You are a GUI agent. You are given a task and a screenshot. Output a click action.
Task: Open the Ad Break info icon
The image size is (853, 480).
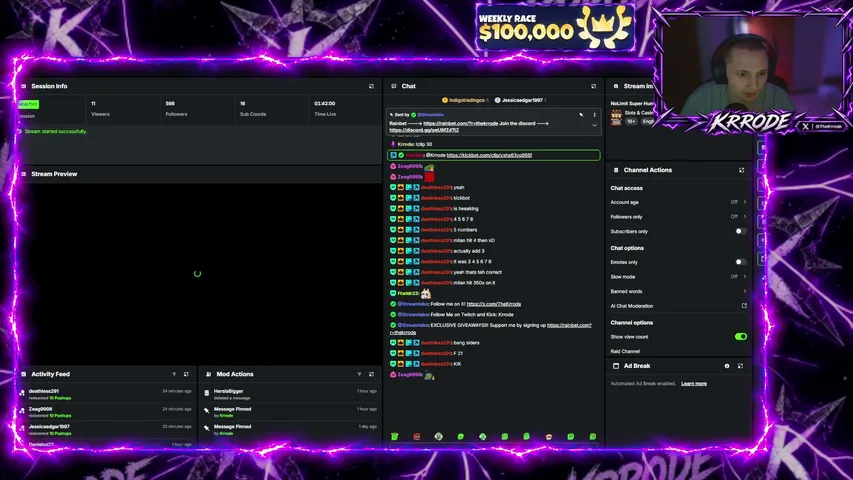pos(727,366)
